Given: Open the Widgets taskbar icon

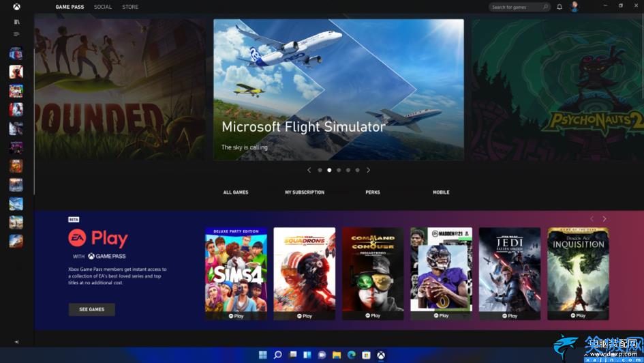Looking at the screenshot, I should (x=307, y=355).
